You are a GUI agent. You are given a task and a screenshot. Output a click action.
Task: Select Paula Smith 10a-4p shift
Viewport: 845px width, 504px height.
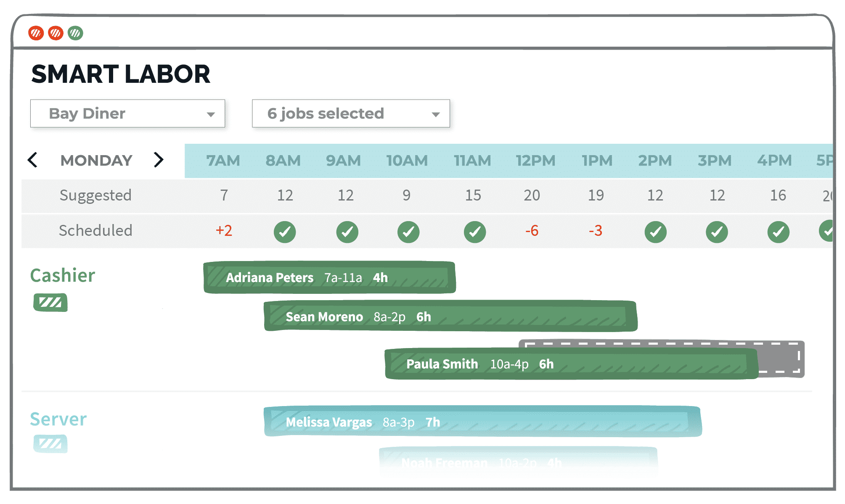[572, 364]
